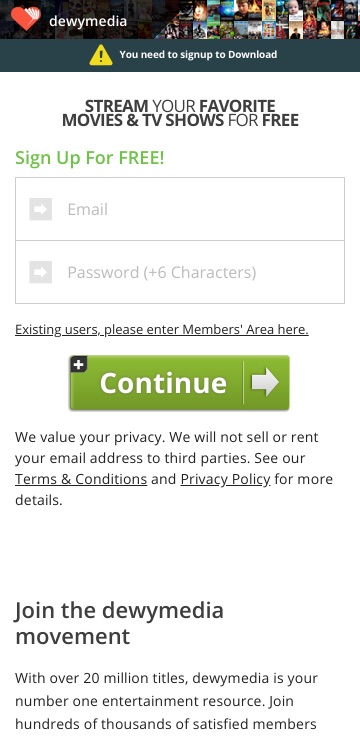Focus the Email input field
This screenshot has height=740, width=360.
pyautogui.click(x=180, y=209)
